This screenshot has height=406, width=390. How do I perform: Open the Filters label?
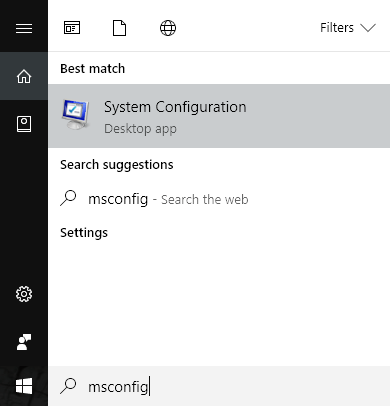point(337,28)
